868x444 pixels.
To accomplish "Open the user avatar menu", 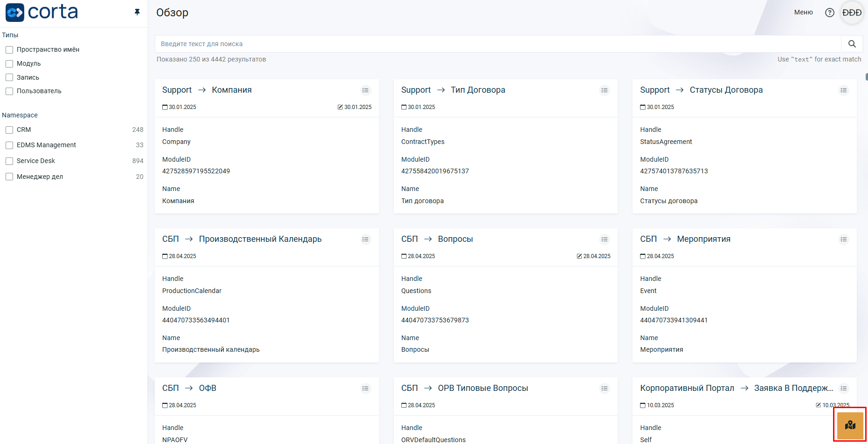I will (852, 13).
